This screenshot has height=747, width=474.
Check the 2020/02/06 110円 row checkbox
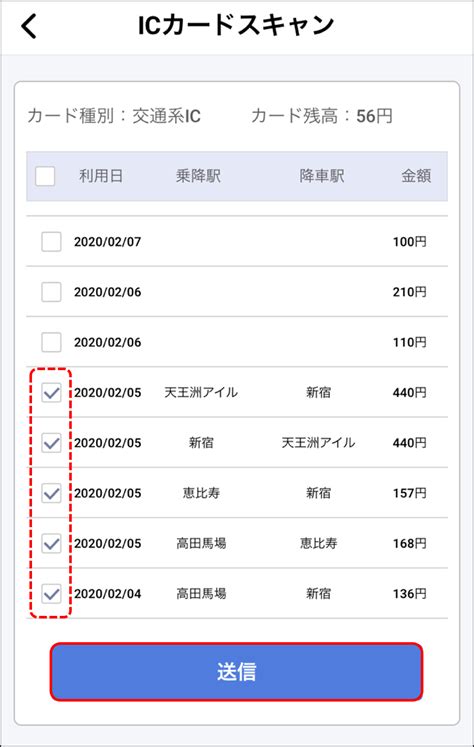51,342
